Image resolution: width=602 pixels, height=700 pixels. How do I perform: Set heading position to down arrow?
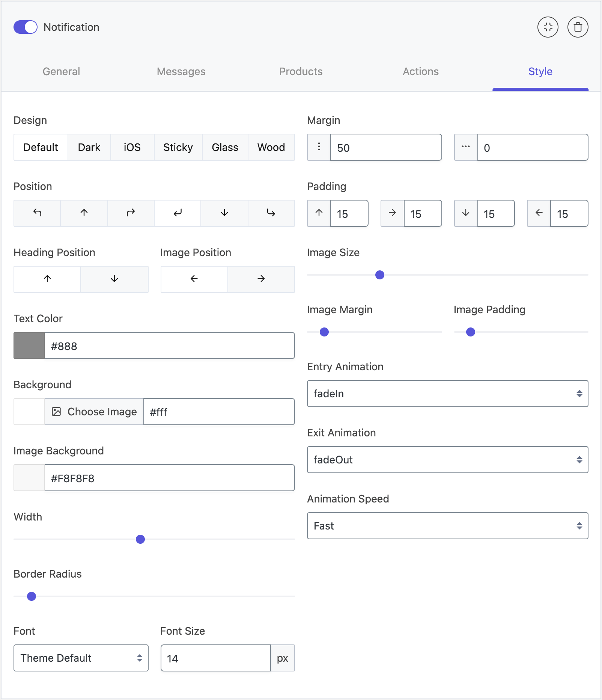(114, 279)
